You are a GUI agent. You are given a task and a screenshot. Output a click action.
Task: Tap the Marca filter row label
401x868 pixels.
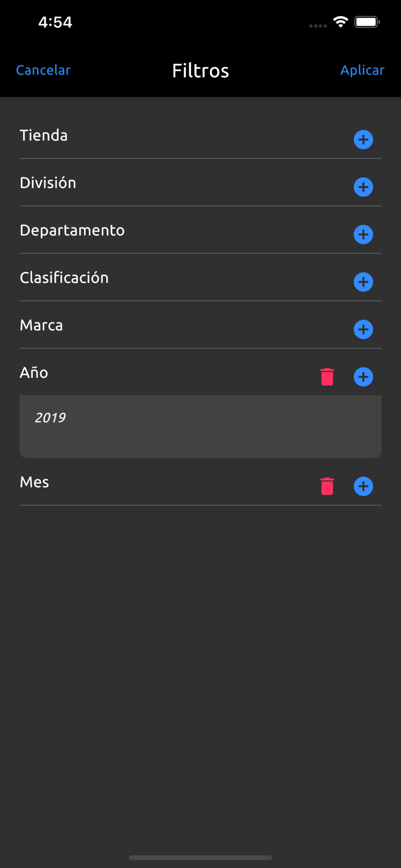(x=41, y=325)
